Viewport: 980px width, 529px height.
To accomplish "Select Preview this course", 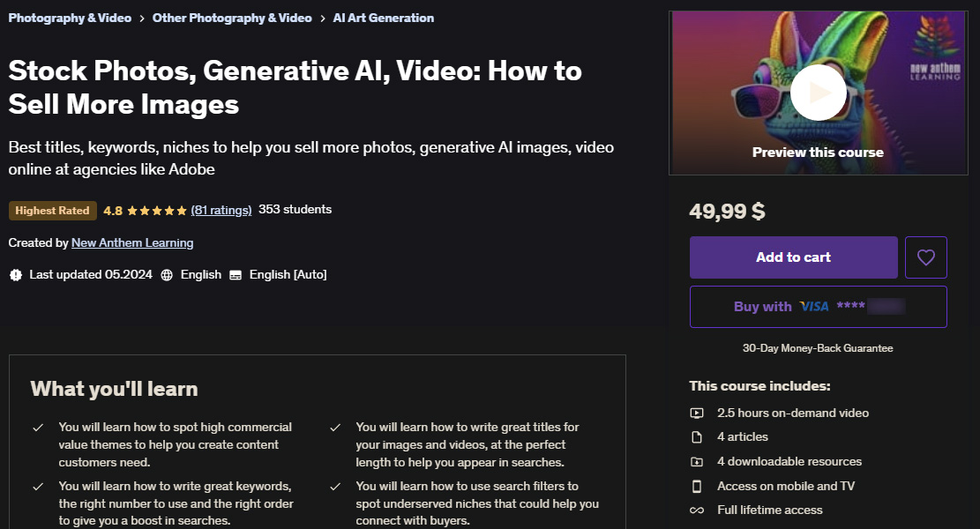I will 818,152.
